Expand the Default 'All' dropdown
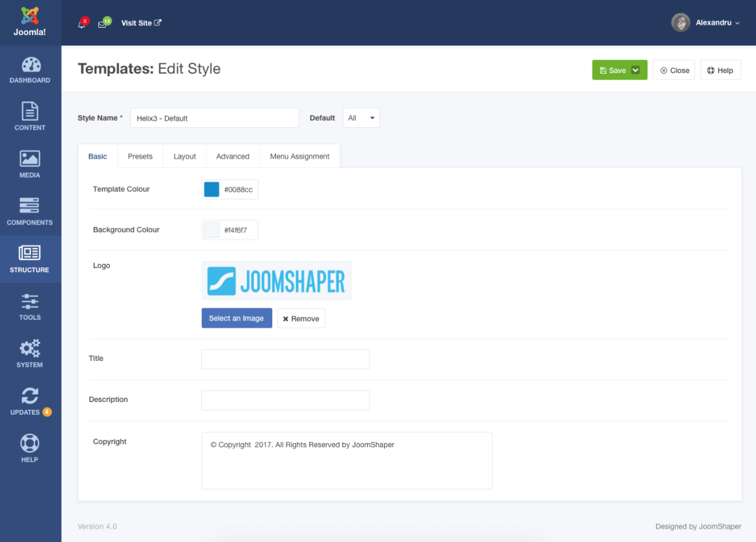Screen dimensions: 756x542 click(x=361, y=118)
